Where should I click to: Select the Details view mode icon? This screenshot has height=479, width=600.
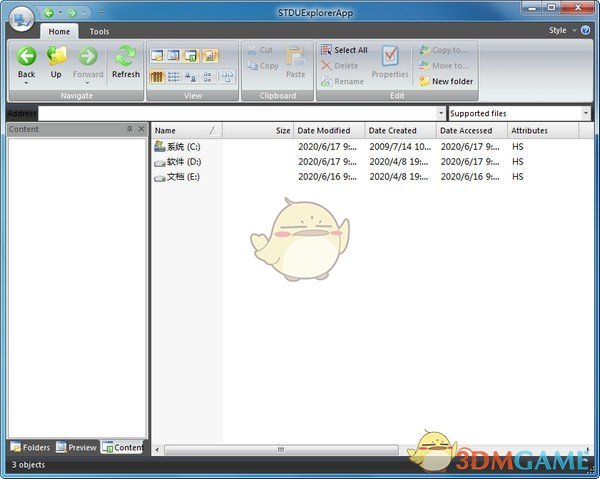click(157, 77)
